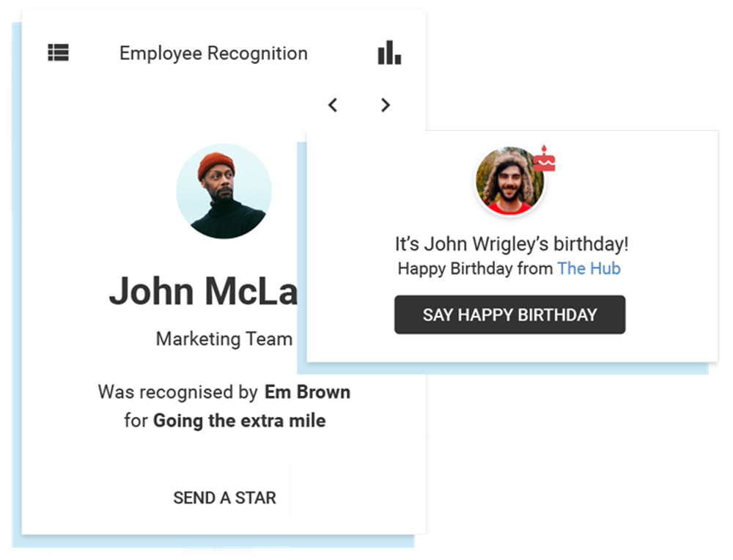Open the list view icon
This screenshot has width=733, height=560.
59,52
